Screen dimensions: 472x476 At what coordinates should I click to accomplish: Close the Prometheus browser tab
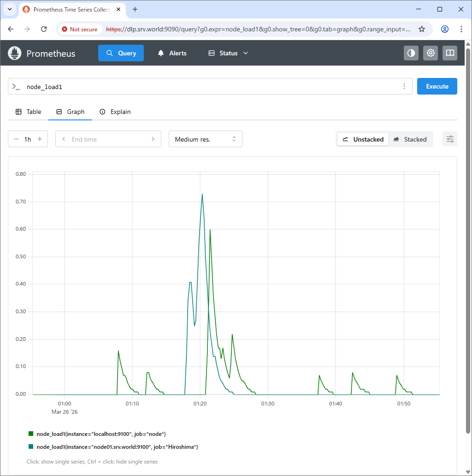pyautogui.click(x=118, y=9)
